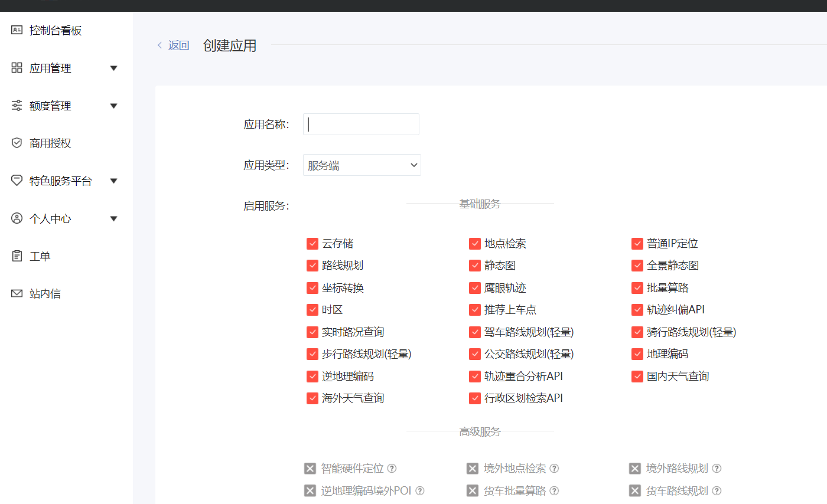Click help icon next to 智能硬件定位
The image size is (827, 504).
pos(392,469)
